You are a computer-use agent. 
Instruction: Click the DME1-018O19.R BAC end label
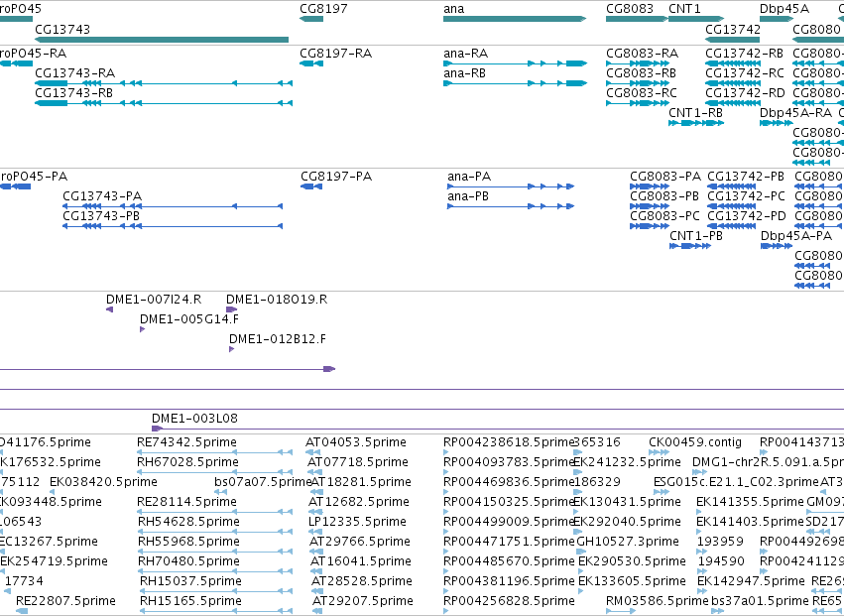(277, 300)
